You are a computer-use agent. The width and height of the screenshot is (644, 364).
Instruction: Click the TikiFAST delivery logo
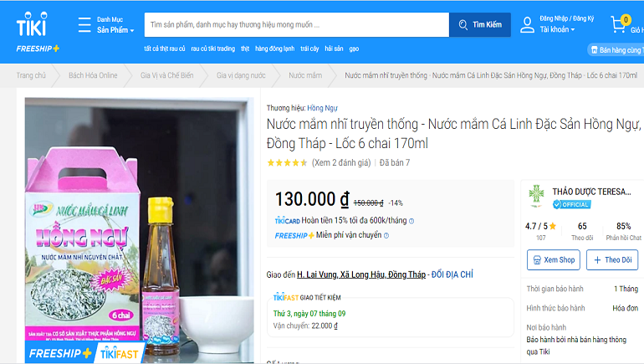pyautogui.click(x=286, y=297)
